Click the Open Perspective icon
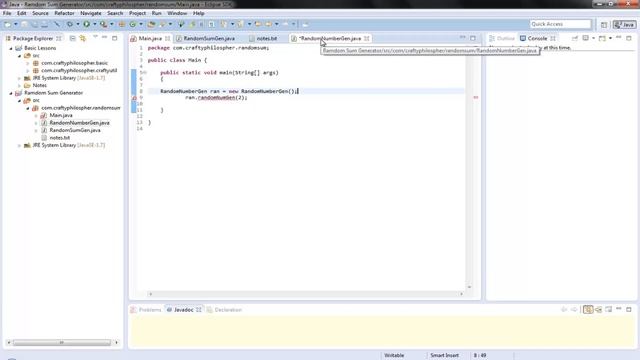 point(604,24)
